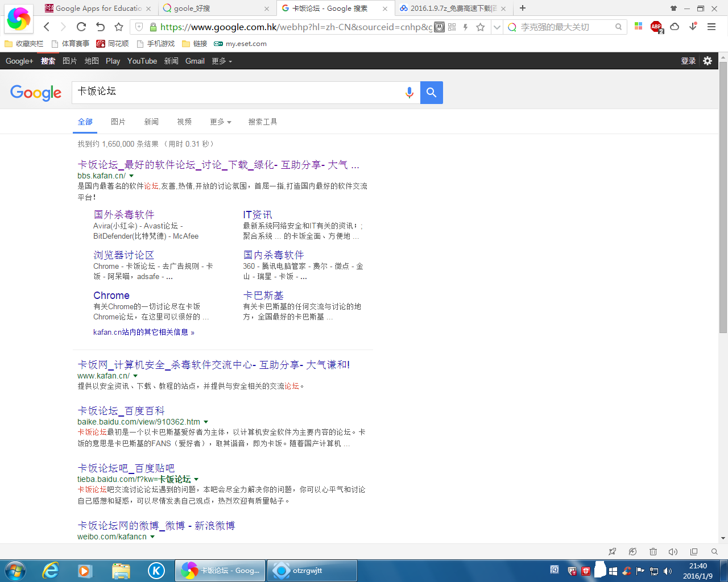Click the trash clean icon in status bar
728x582 pixels.
point(653,551)
